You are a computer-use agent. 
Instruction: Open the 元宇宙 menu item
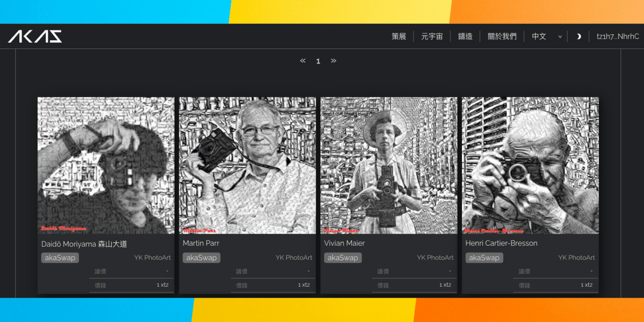(x=432, y=36)
